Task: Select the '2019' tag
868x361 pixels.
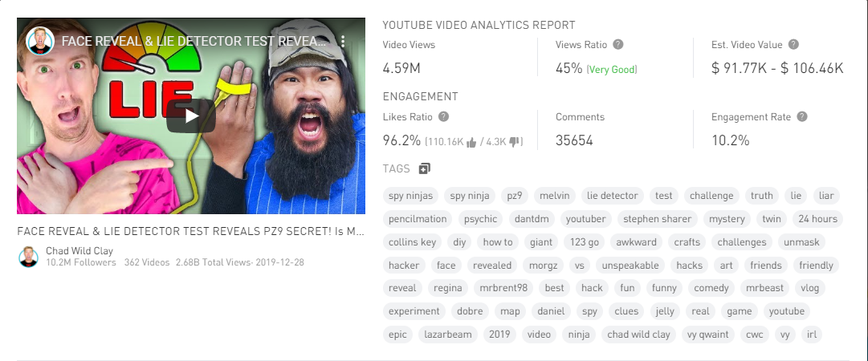Action: click(x=499, y=334)
